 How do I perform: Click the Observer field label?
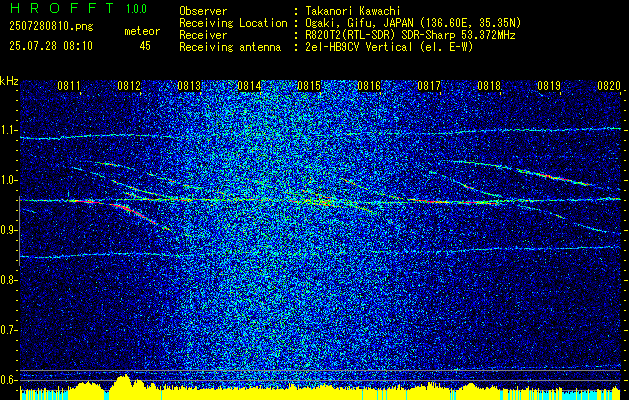tap(203, 12)
